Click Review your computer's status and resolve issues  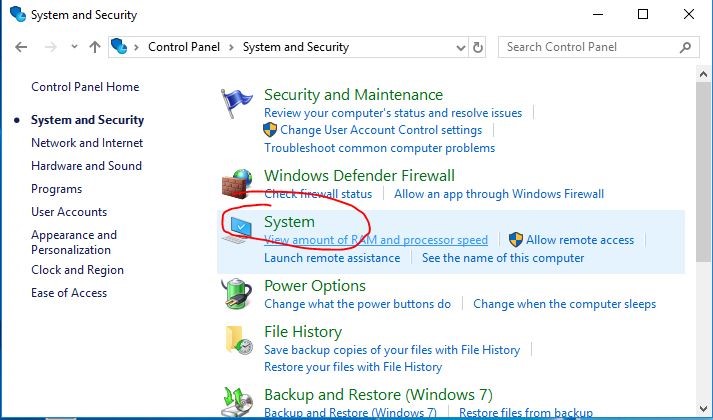coord(393,113)
